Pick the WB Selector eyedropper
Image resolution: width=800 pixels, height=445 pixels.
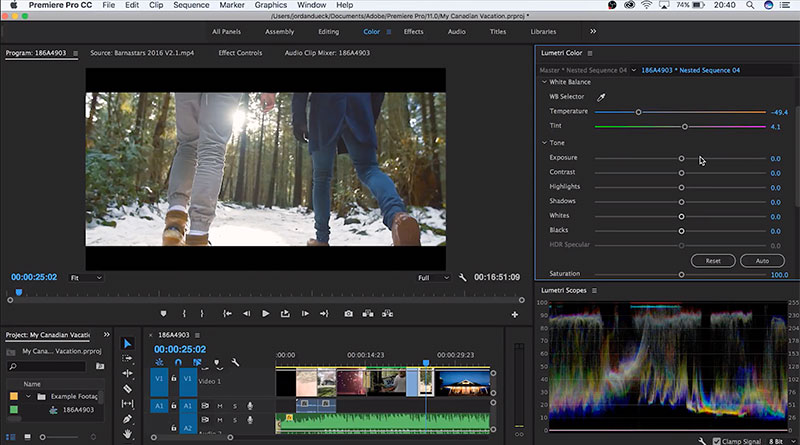601,97
